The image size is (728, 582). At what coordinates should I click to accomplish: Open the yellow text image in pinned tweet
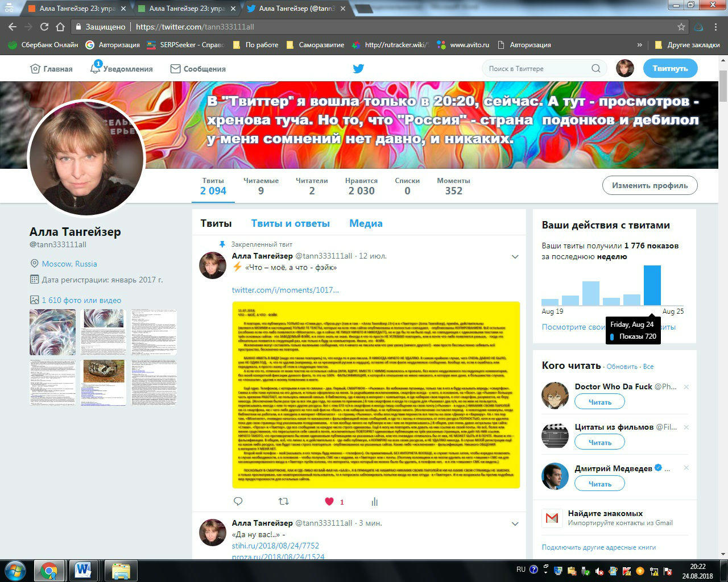pyautogui.click(x=376, y=394)
